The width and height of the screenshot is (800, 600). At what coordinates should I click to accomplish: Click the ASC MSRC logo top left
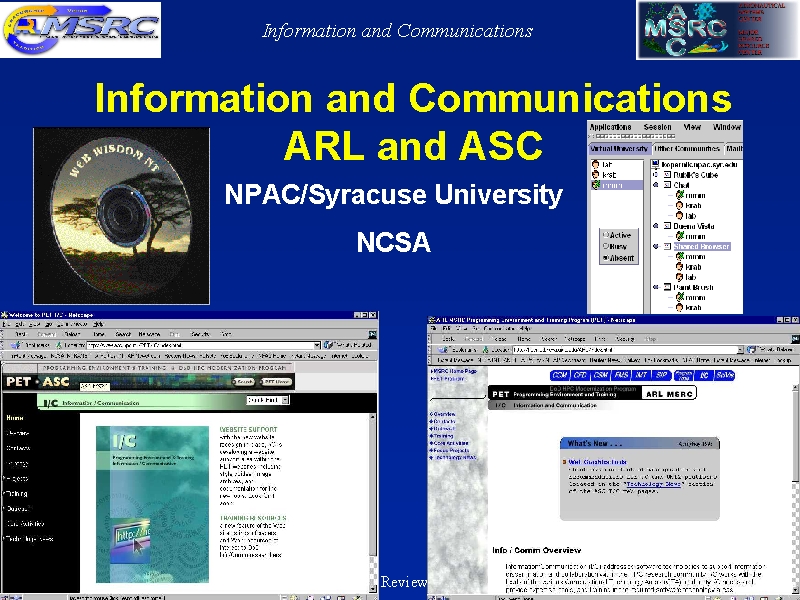pos(81,30)
